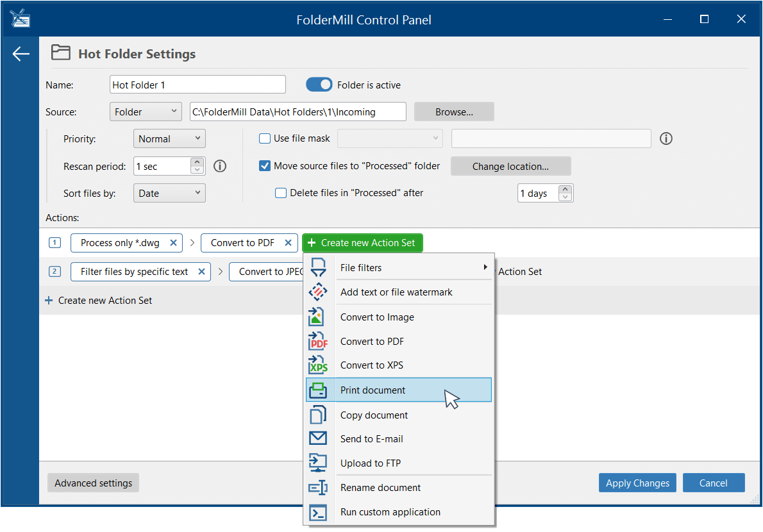
Task: Click the FolderMill app logo icon
Action: (x=20, y=19)
